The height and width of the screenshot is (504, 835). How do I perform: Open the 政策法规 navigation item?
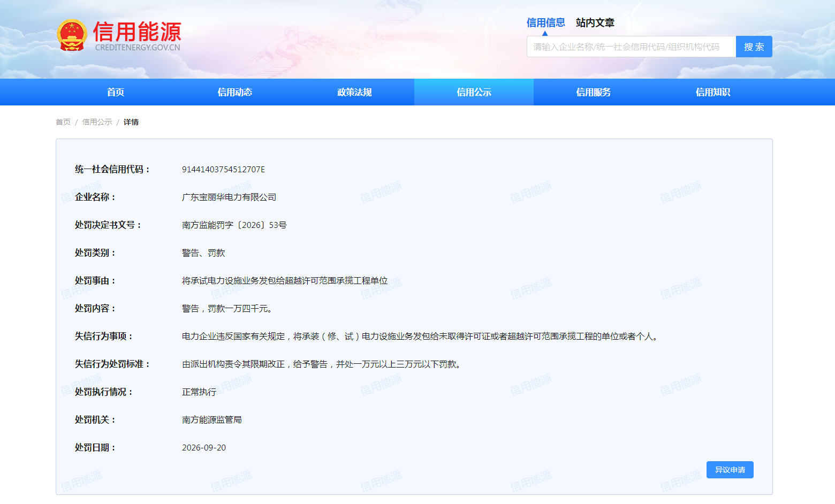[354, 92]
